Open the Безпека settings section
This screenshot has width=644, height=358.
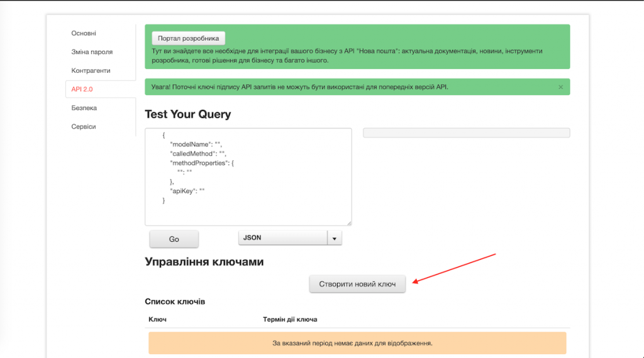tap(84, 108)
